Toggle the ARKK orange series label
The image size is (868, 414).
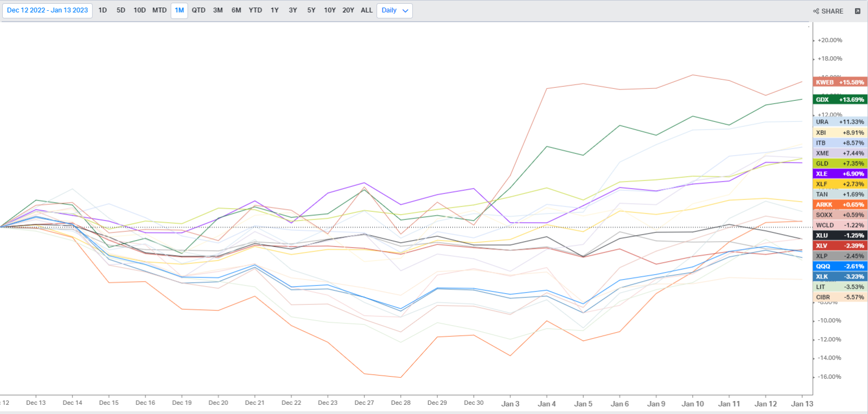click(x=840, y=205)
